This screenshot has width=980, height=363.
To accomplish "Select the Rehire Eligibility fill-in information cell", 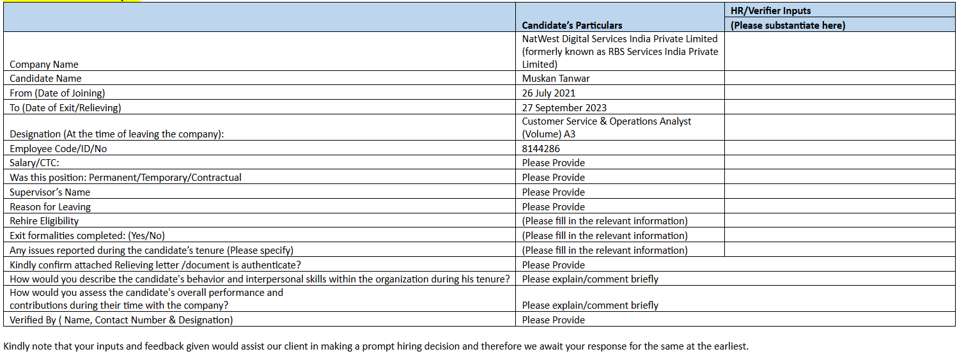I will tap(605, 221).
